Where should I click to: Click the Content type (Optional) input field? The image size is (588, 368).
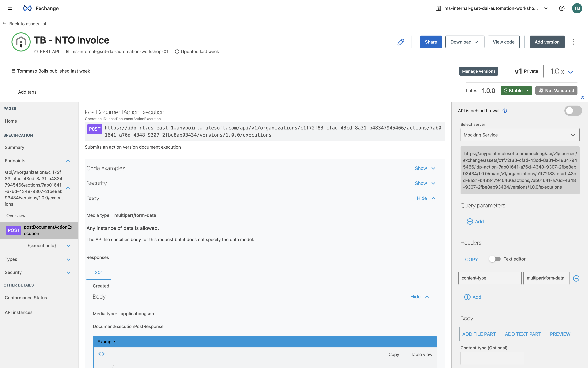click(492, 358)
